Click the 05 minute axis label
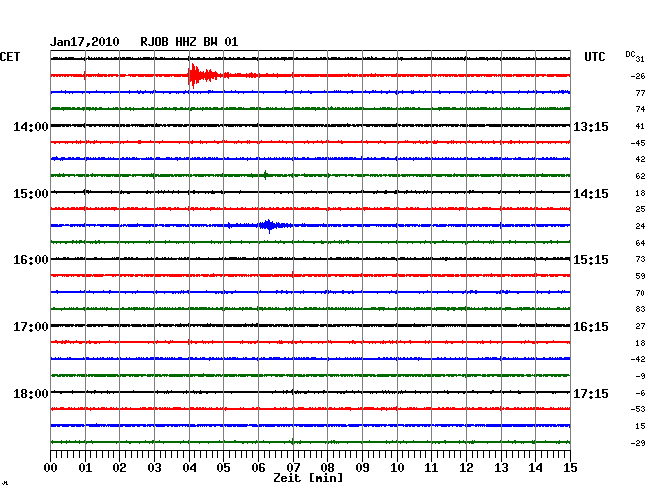Image resolution: width=650 pixels, height=494 pixels. 223,467
